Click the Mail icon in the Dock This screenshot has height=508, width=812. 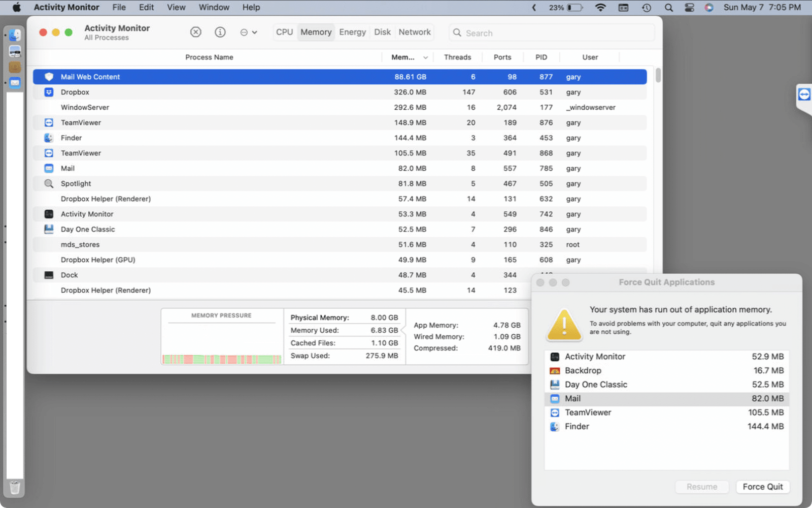(15, 82)
